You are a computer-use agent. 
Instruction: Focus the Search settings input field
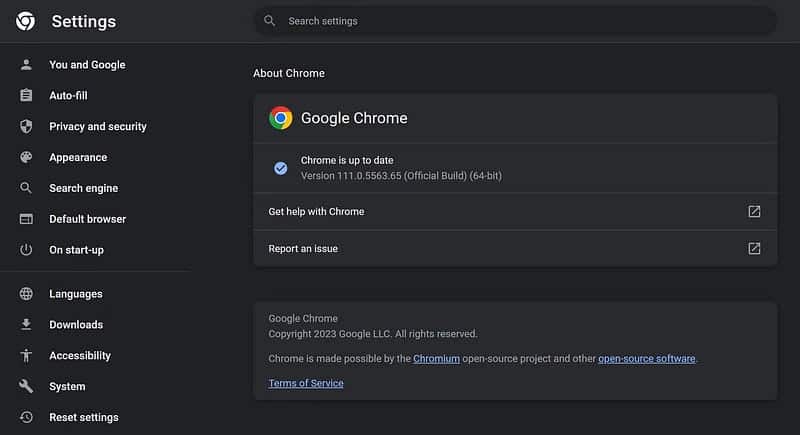tap(520, 21)
